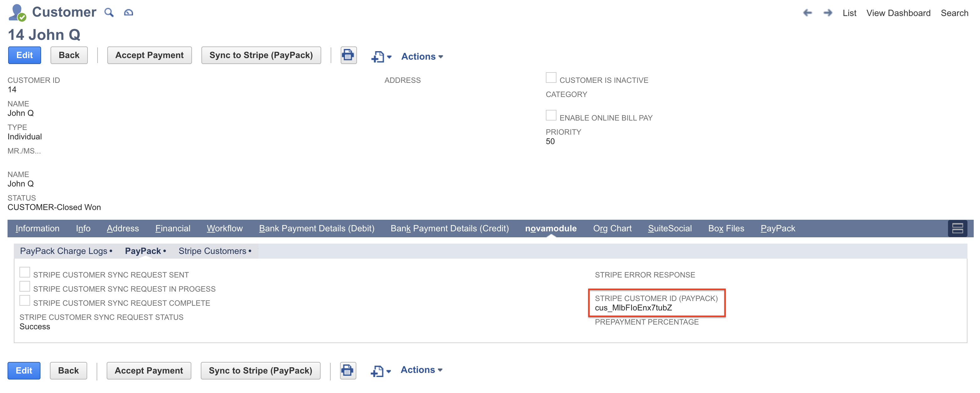Switch to the Org Chart tab
The width and height of the screenshot is (980, 393).
[612, 229]
